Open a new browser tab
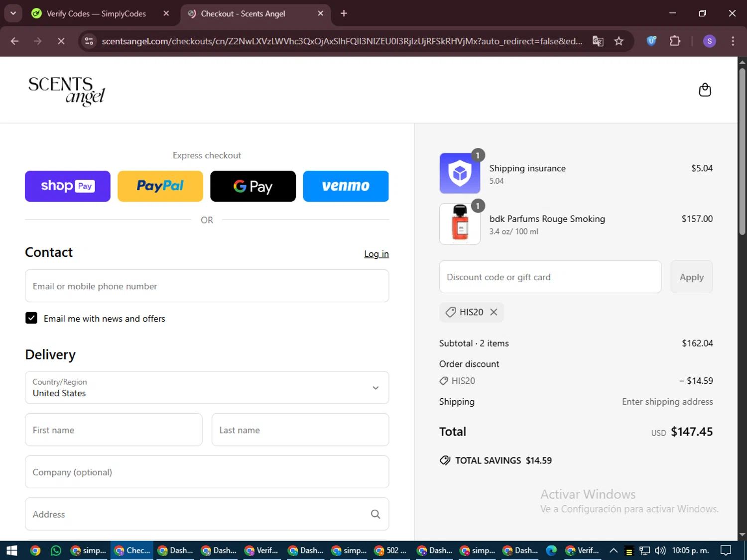 point(344,13)
